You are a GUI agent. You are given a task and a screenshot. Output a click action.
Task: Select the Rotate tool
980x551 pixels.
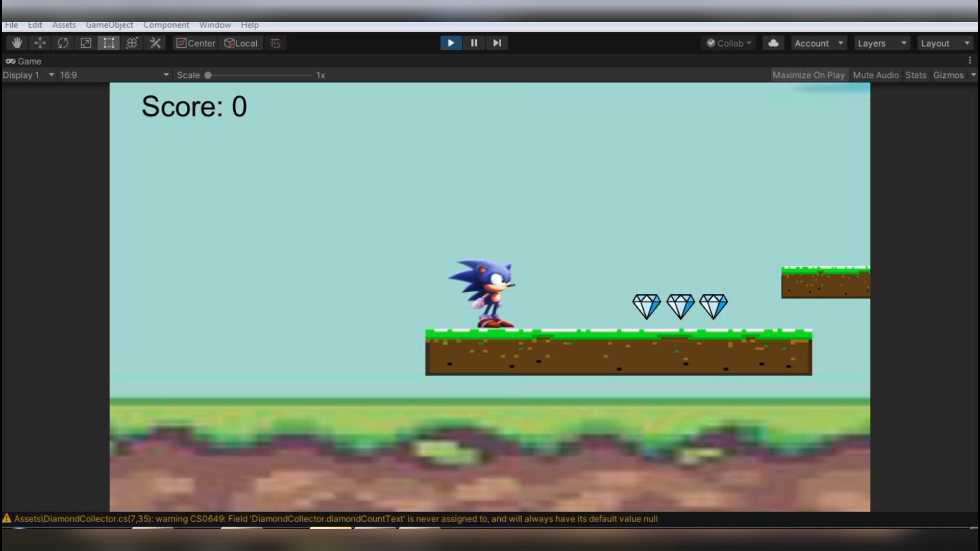tap(63, 43)
